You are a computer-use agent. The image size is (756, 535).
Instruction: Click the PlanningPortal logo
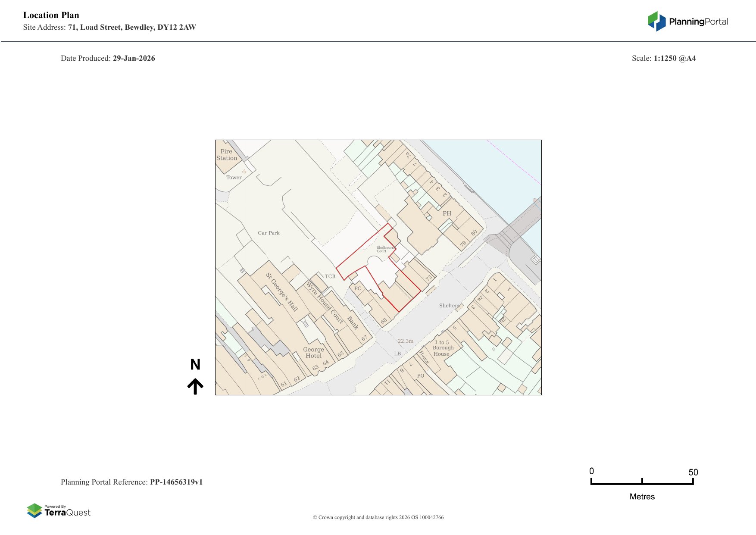(687, 22)
